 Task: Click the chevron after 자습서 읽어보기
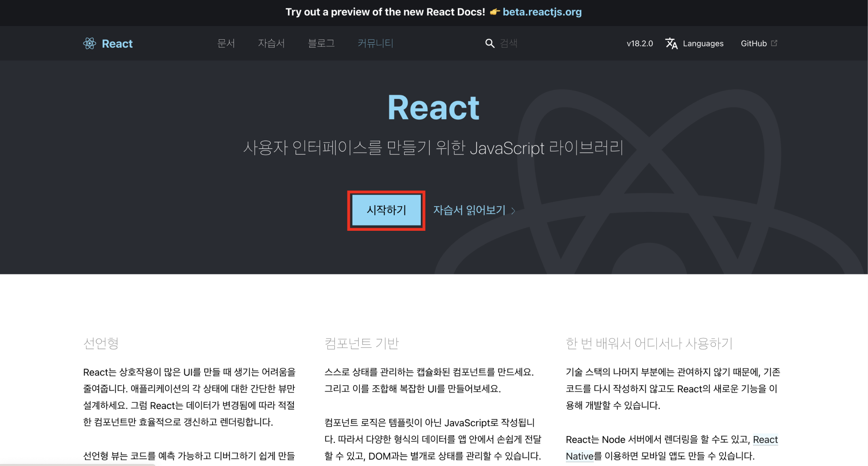[513, 211]
